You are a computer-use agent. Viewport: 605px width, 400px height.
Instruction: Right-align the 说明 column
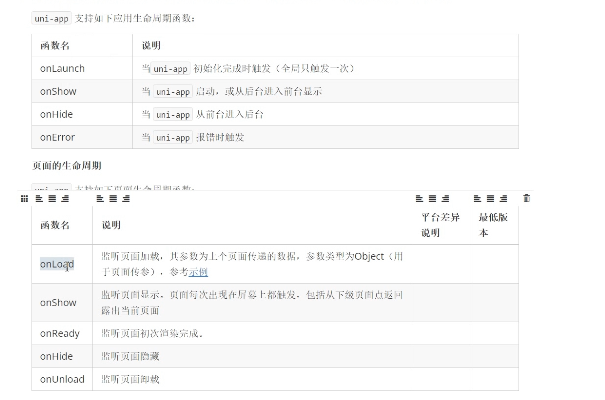(126, 199)
